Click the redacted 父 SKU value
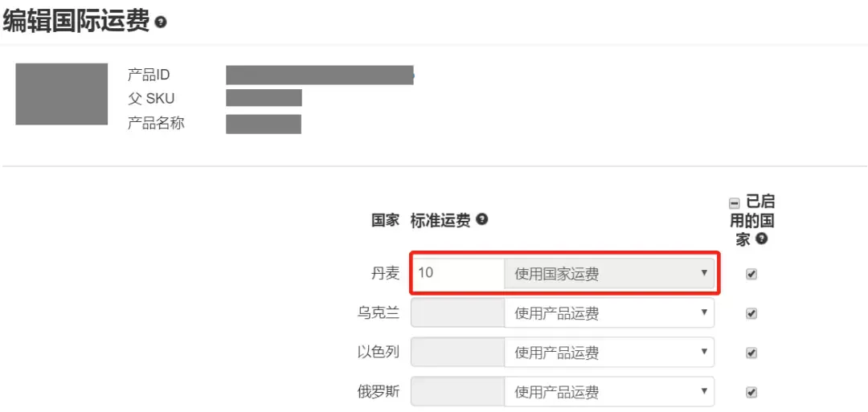This screenshot has width=868, height=412. coord(264,98)
